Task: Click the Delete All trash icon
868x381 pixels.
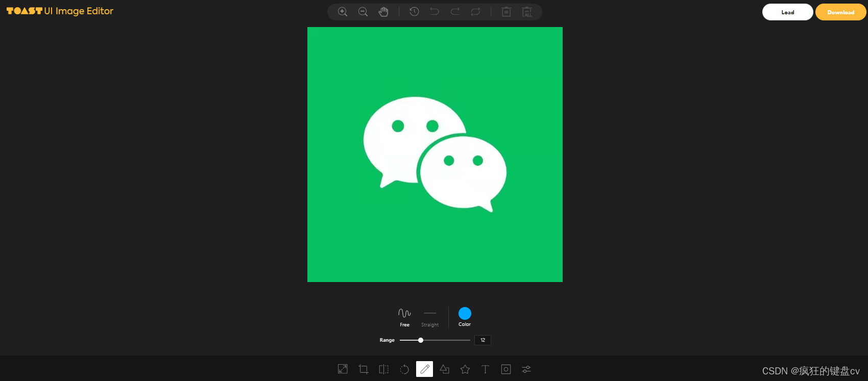Action: point(527,12)
